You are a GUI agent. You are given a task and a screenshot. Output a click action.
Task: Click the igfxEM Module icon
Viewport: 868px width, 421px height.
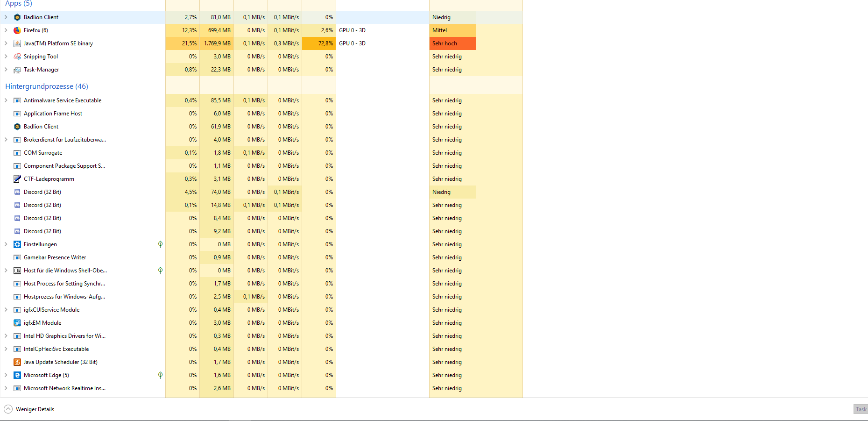(x=17, y=323)
